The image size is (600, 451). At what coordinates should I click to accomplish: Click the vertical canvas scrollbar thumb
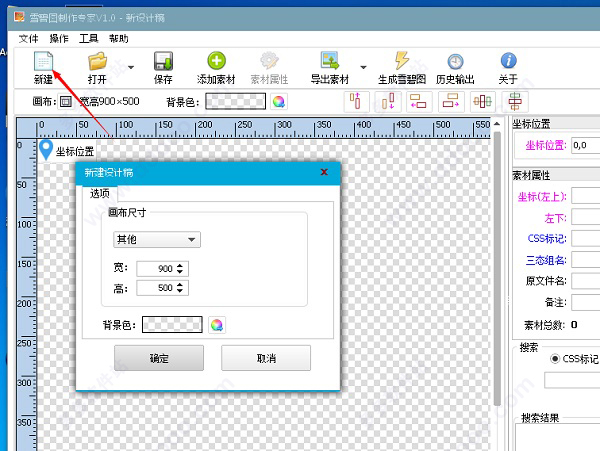click(497, 268)
